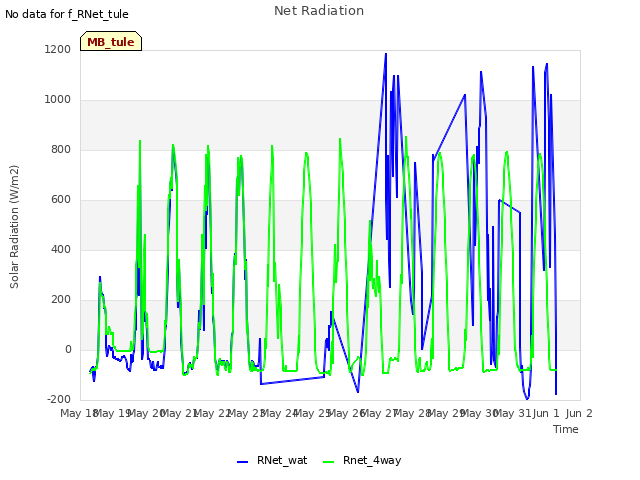Click the Solar Radiation (W/m2) axis label
Image resolution: width=640 pixels, height=480 pixels.
pos(14,227)
